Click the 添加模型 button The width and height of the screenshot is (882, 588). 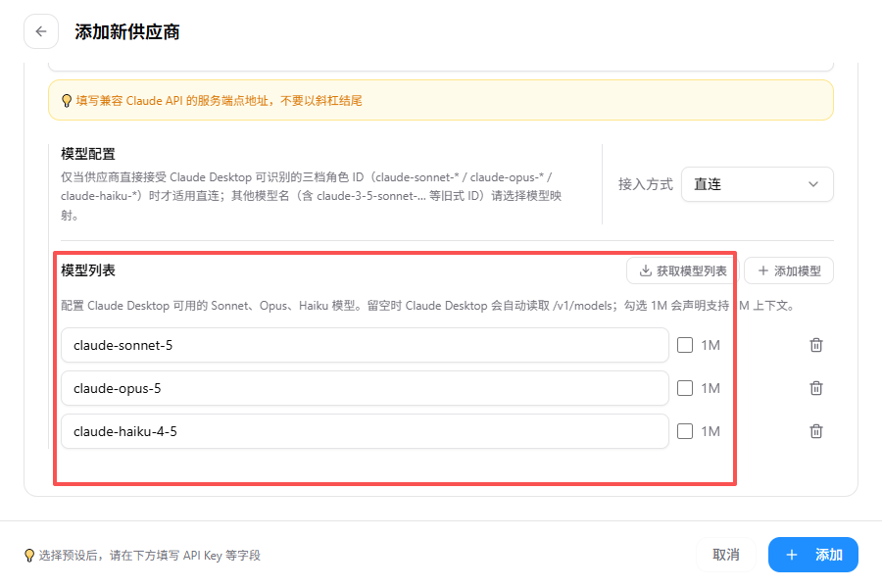coord(789,271)
